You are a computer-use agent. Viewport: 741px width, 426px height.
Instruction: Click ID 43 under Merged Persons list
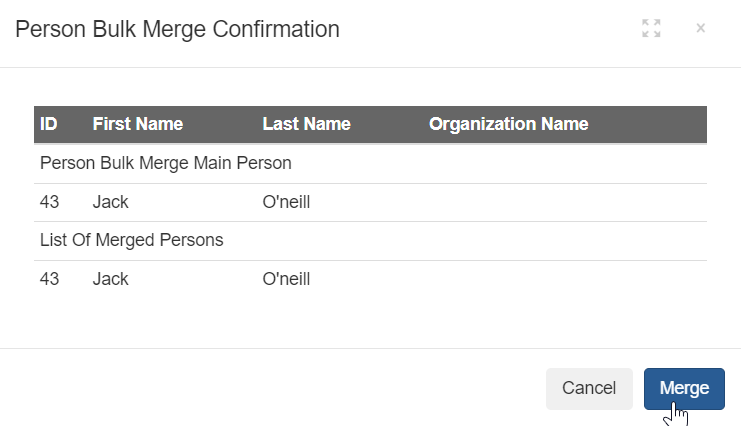pos(50,279)
